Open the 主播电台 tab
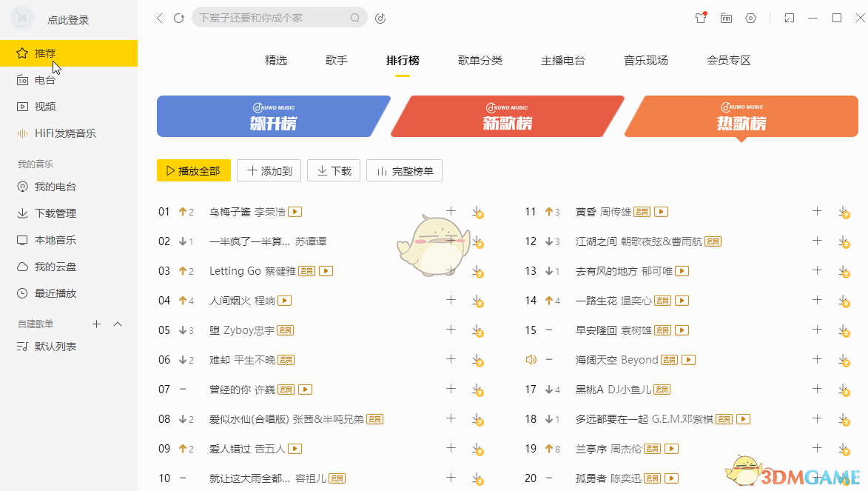The image size is (868, 491). 562,60
